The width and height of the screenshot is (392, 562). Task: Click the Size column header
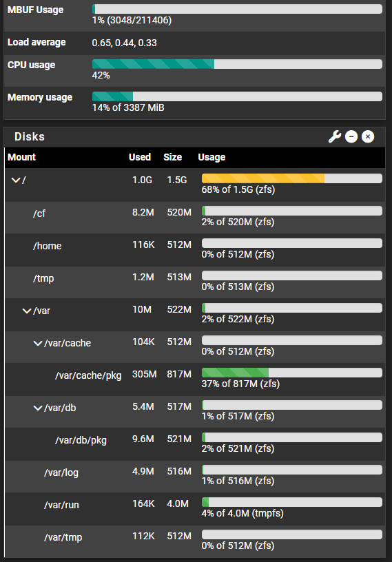(172, 157)
